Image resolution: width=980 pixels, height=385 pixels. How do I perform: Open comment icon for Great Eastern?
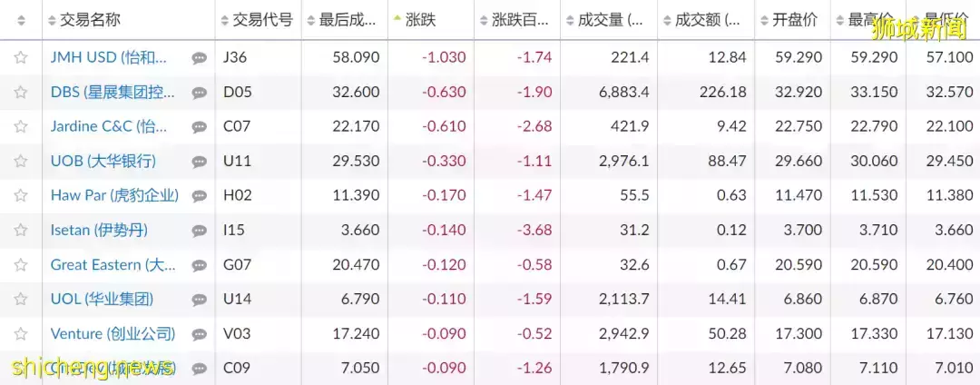[x=200, y=266]
